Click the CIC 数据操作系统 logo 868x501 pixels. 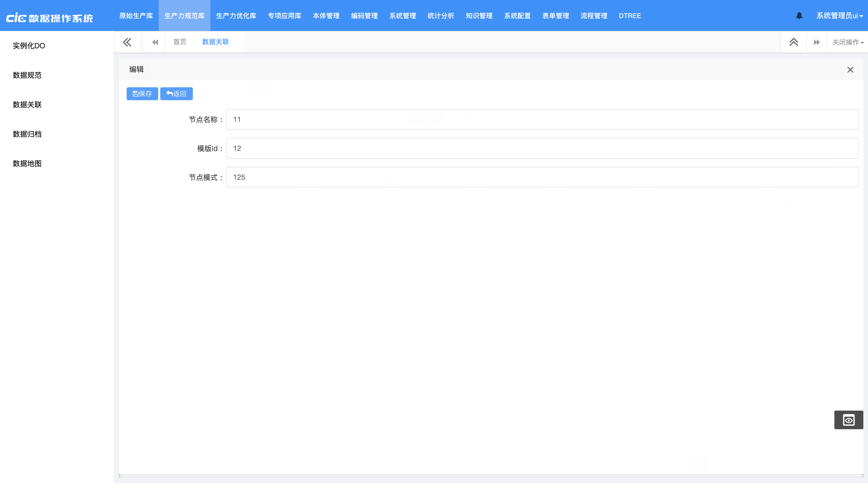(x=50, y=18)
